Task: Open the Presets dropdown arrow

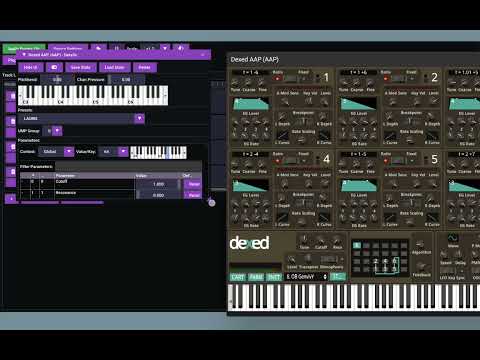Action: [x=139, y=118]
